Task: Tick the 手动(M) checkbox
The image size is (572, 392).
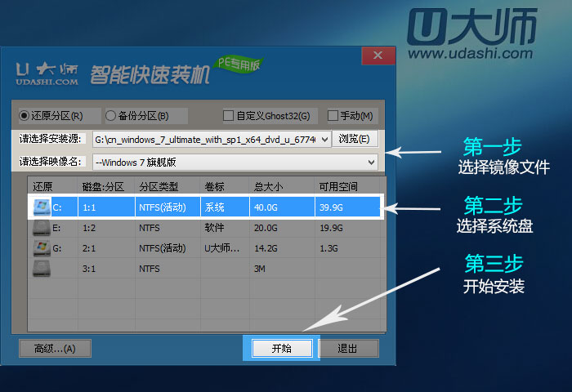Action: click(x=333, y=116)
